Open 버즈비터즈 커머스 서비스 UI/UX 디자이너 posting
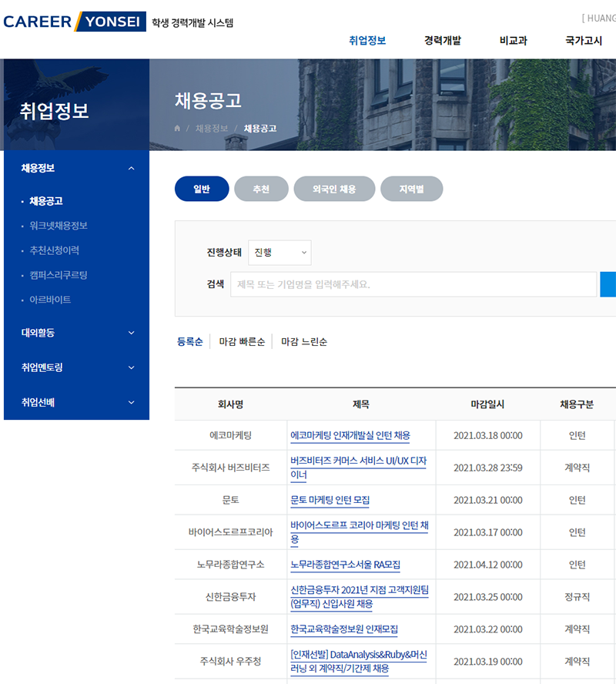The width and height of the screenshot is (616, 684). click(358, 468)
